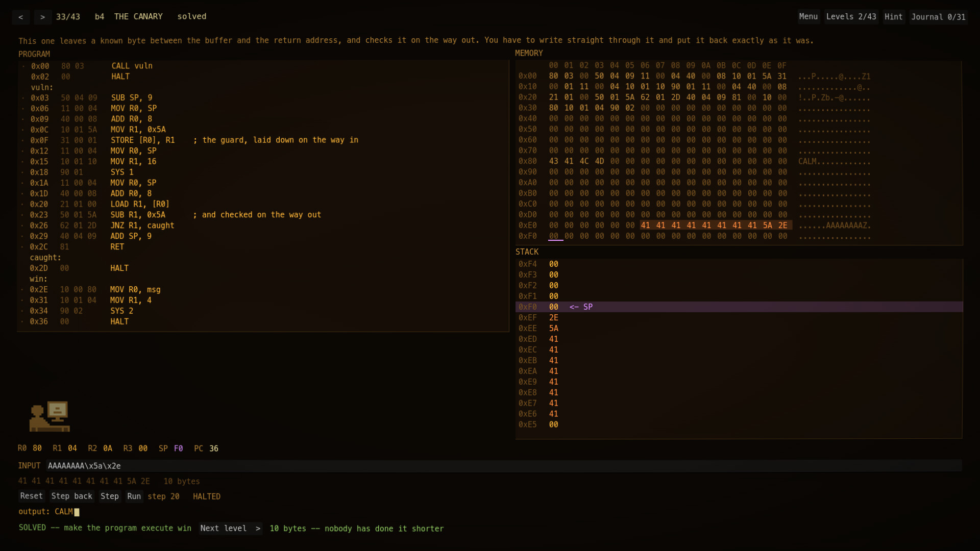Show the Hint
980x551 pixels.
coord(893,17)
